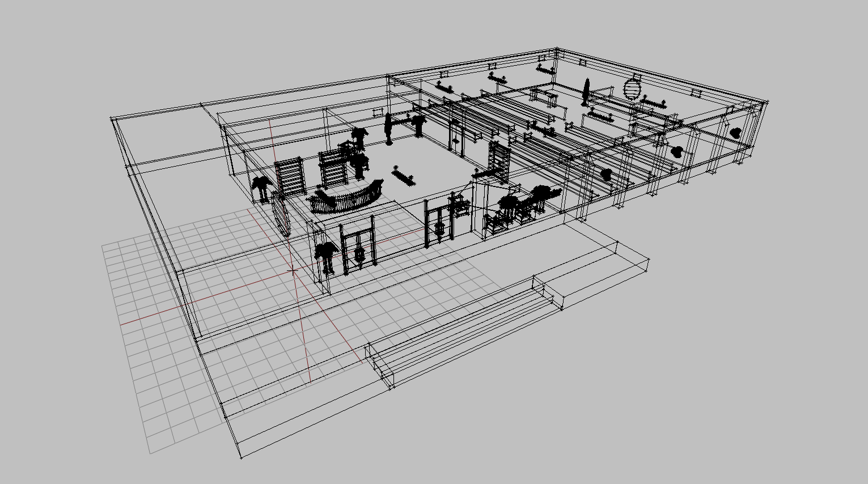Viewport: 868px width, 484px height.
Task: Select the nearest round wall sconce on right wall
Action: click(x=606, y=174)
